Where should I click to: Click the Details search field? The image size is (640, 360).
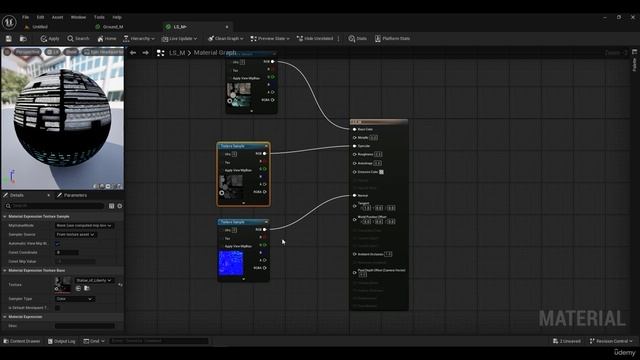[55, 206]
